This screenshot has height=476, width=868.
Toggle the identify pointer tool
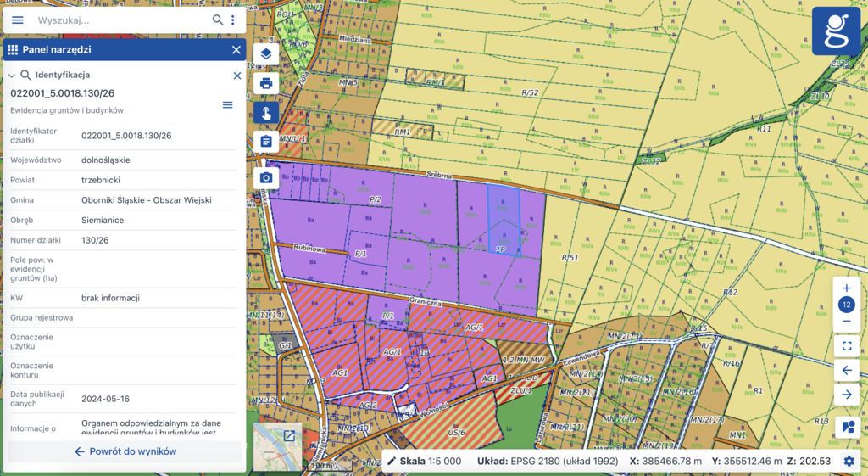266,113
